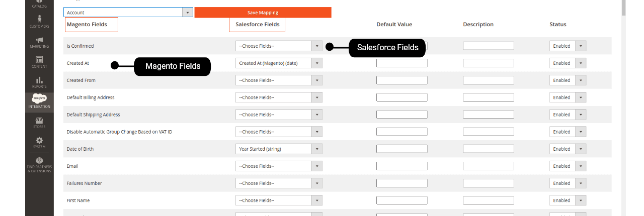
Task: Click Description field for Is Confirmed row
Action: 489,46
